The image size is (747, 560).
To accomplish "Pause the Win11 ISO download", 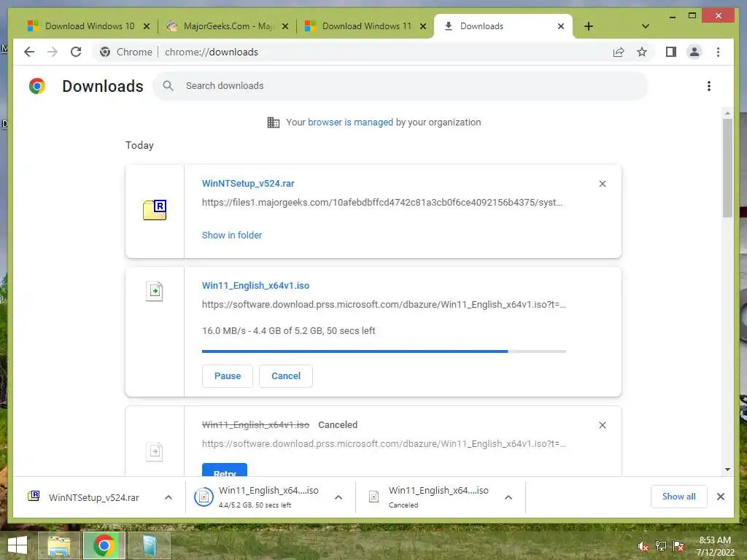I will [x=228, y=376].
